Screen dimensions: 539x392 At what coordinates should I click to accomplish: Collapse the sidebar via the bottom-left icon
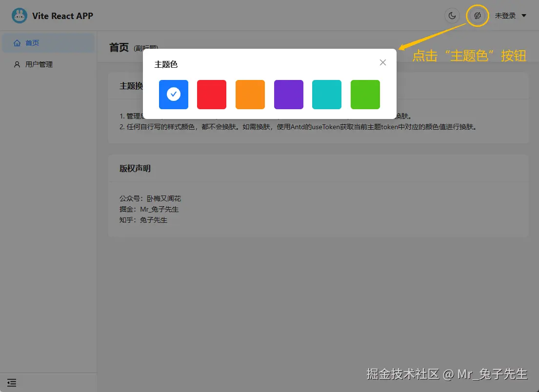12,383
